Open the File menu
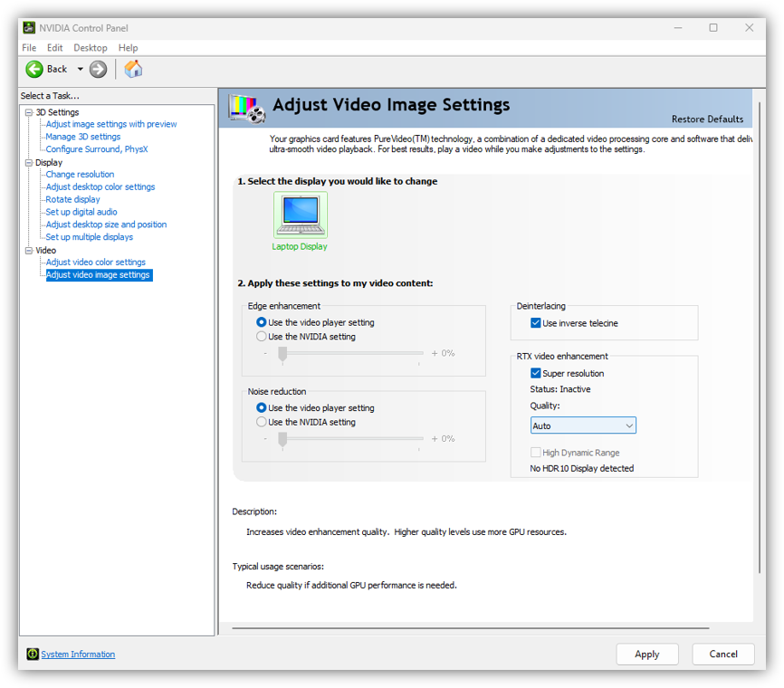784x688 pixels. tap(29, 48)
